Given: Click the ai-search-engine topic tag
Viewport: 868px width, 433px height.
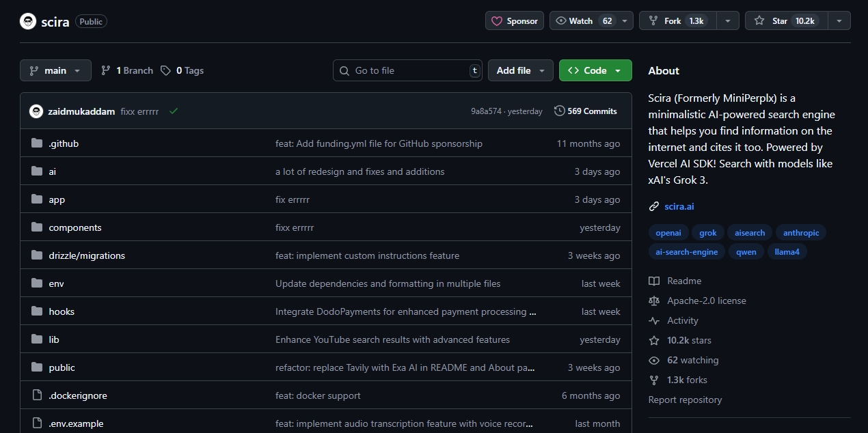Looking at the screenshot, I should click(x=687, y=252).
